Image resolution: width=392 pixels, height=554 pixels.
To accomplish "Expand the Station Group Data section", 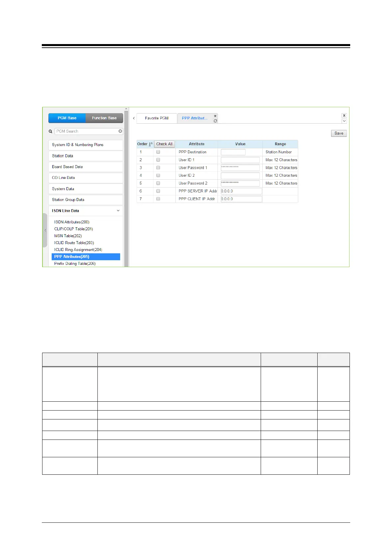I will tap(86, 200).
